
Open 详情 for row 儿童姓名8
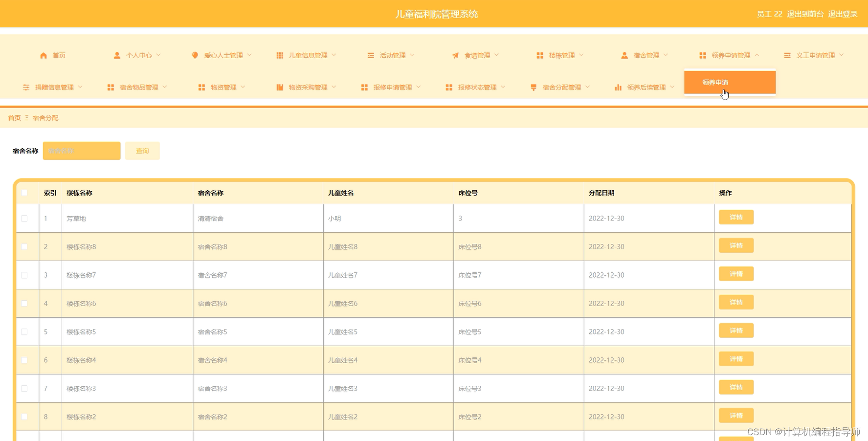[736, 245]
